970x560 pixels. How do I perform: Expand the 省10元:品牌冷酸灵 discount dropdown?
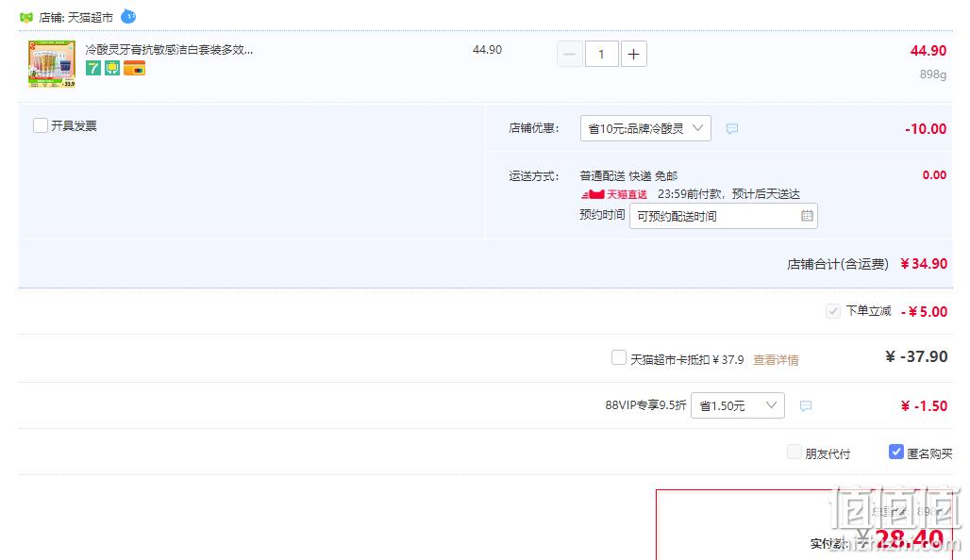point(645,128)
